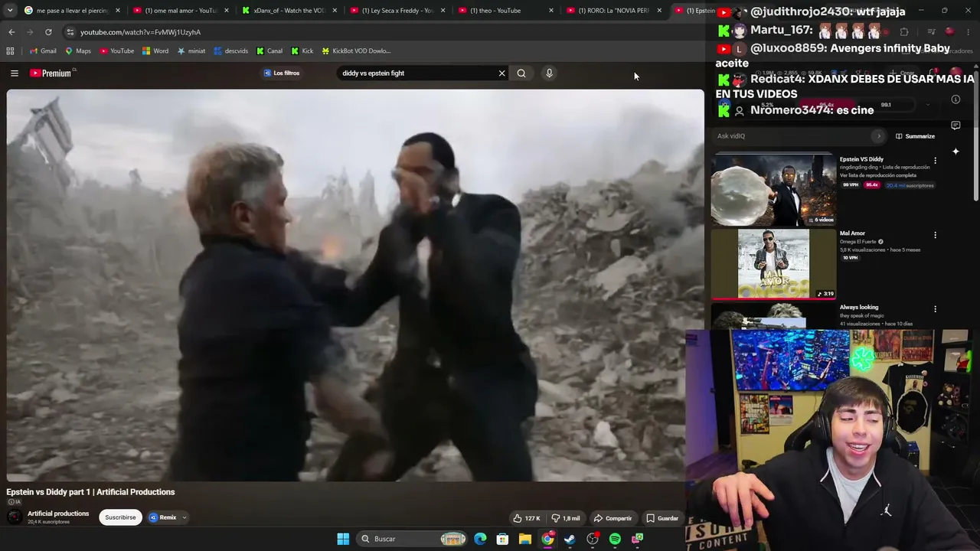Submit the Ask vidIQ arrow button
The height and width of the screenshot is (551, 980).
tap(878, 136)
